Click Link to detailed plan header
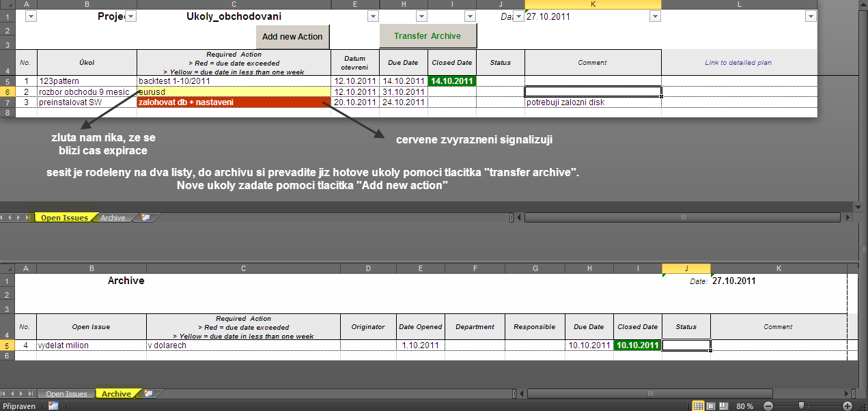The width and height of the screenshot is (868, 411). (x=738, y=62)
